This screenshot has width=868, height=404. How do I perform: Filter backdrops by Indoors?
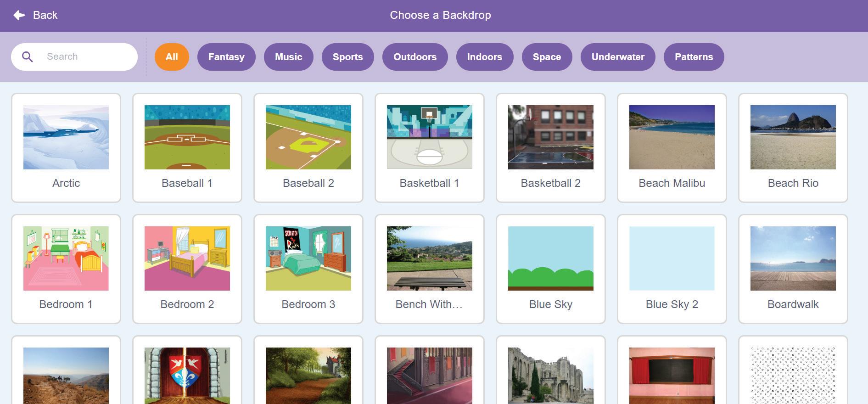485,57
